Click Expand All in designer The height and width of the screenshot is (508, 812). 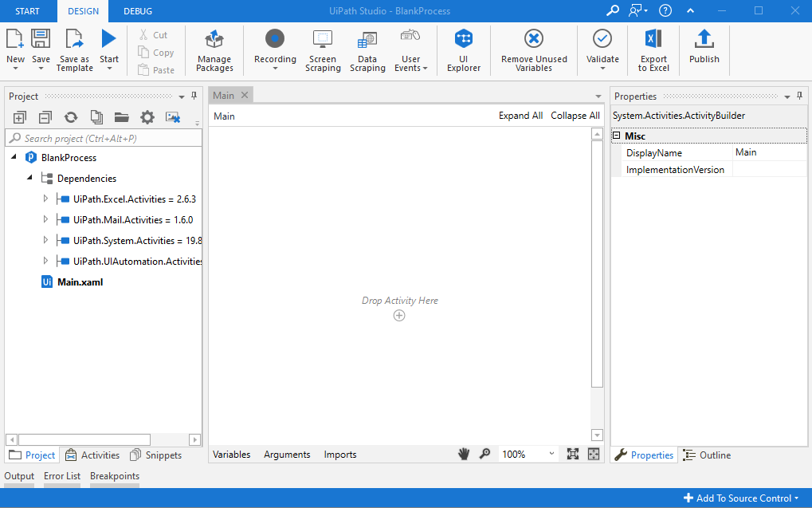tap(520, 116)
